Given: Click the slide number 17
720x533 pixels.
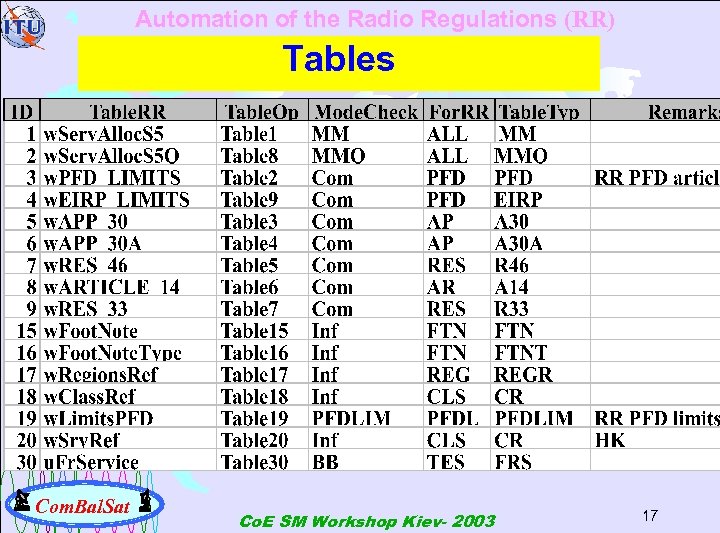Looking at the screenshot, I should click(x=650, y=516).
